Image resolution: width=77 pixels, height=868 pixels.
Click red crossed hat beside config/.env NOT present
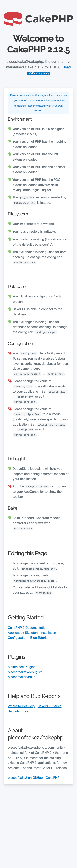pos(10,353)
